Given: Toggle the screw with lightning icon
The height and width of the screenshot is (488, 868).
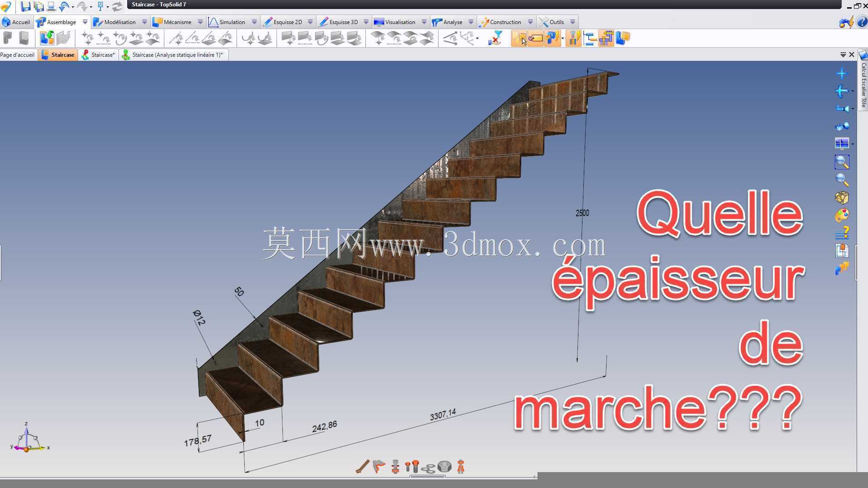Looking at the screenshot, I should point(573,38).
